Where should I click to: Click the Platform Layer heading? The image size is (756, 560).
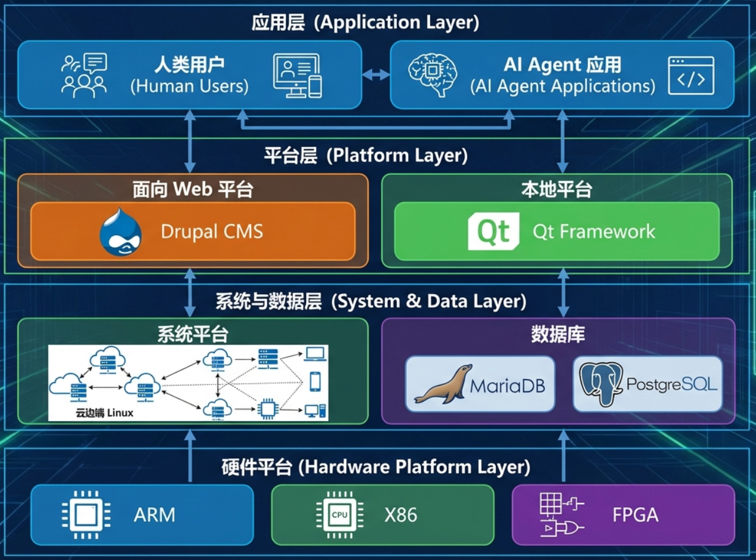pos(366,155)
